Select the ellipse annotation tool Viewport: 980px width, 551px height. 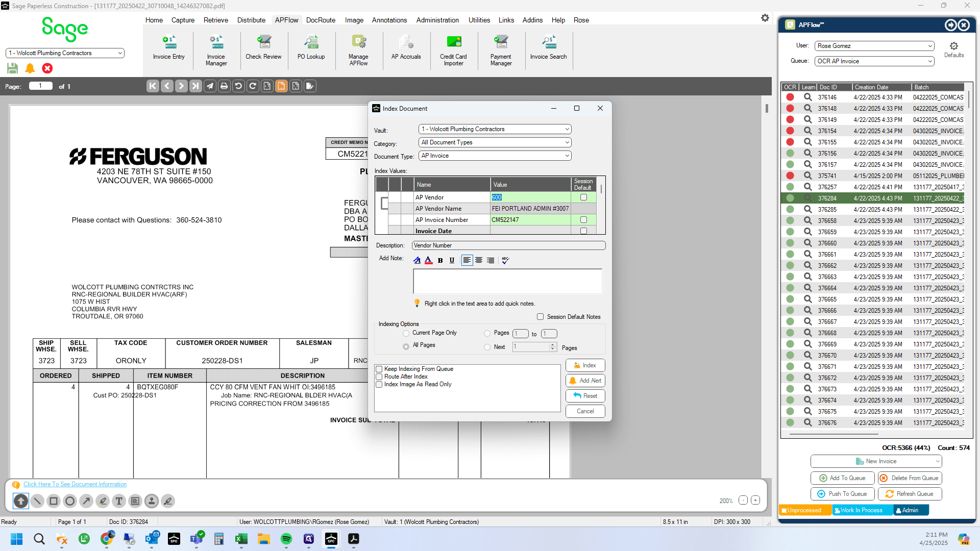click(x=70, y=501)
